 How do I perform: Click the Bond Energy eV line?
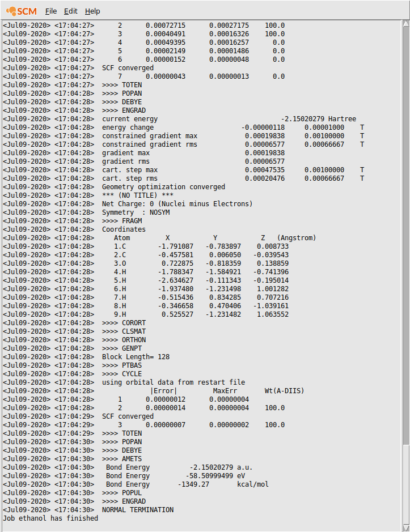[x=176, y=476]
